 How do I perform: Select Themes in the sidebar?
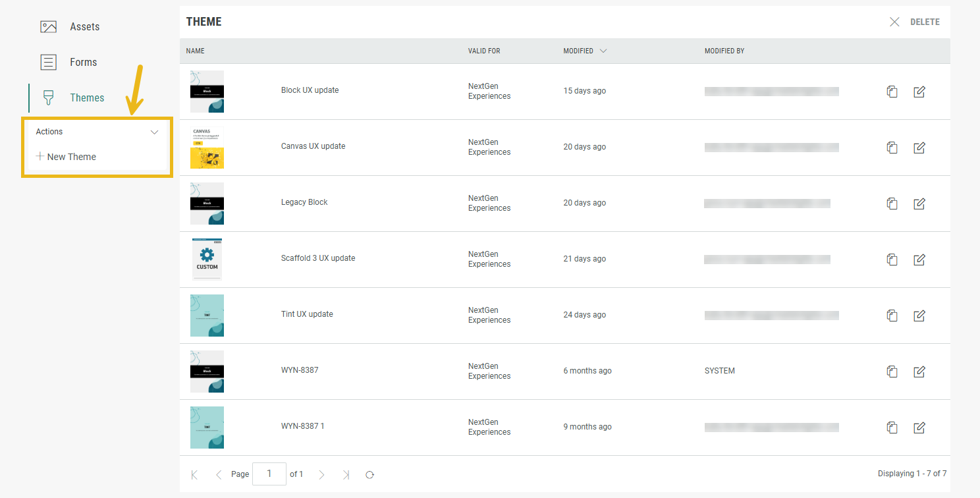coord(87,98)
